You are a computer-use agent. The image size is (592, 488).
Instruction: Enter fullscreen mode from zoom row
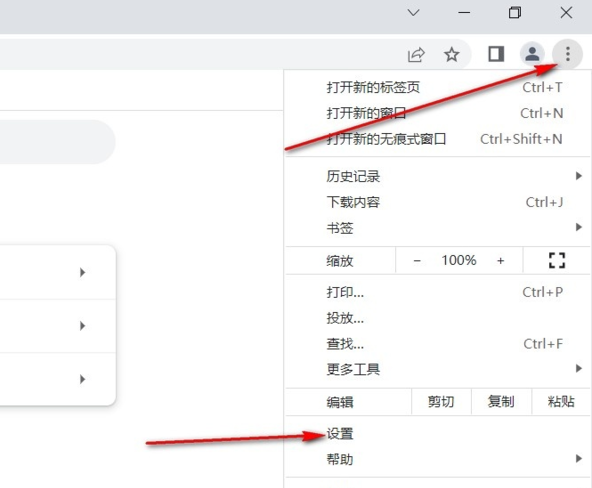click(x=557, y=260)
